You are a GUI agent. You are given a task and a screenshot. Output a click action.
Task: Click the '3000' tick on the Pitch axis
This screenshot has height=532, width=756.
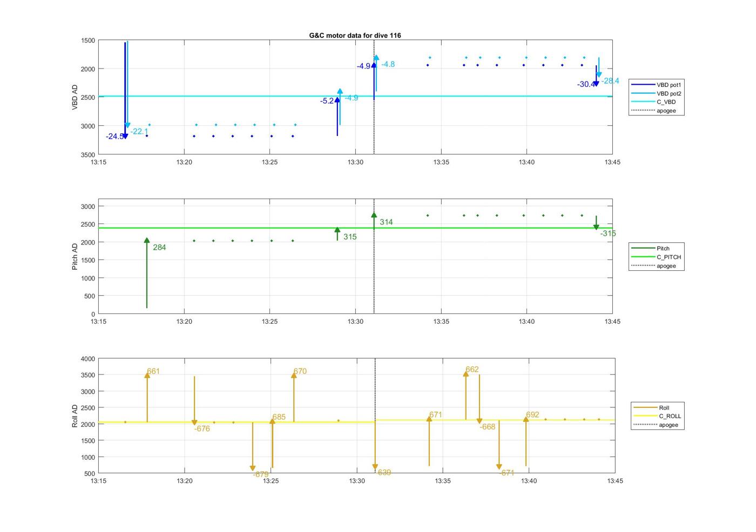pyautogui.click(x=88, y=207)
